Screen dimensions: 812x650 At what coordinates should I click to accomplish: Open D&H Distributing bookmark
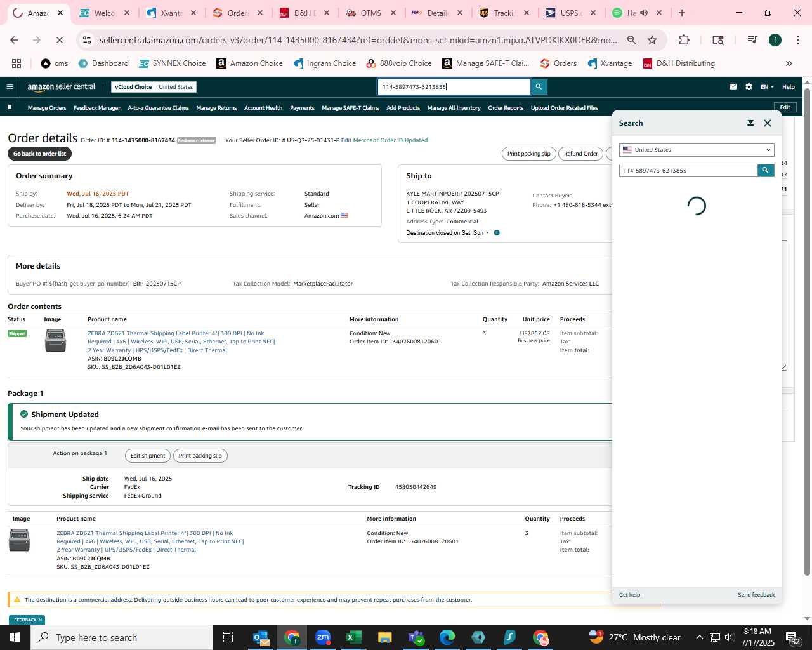679,63
